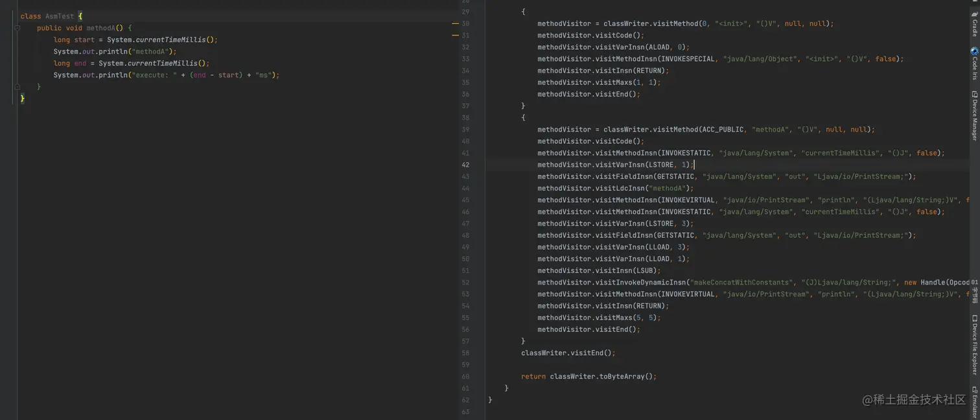This screenshot has height=420, width=980.
Task: Open the Emulator tool window tab
Action: click(x=974, y=402)
